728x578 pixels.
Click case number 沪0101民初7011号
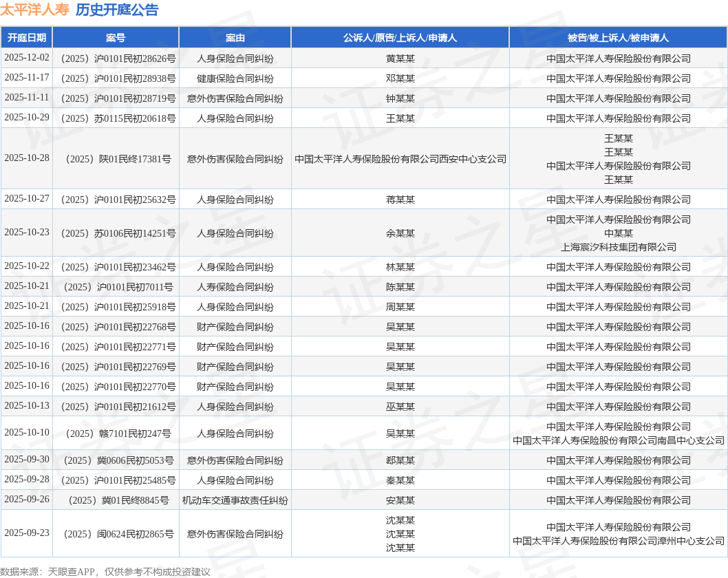118,287
